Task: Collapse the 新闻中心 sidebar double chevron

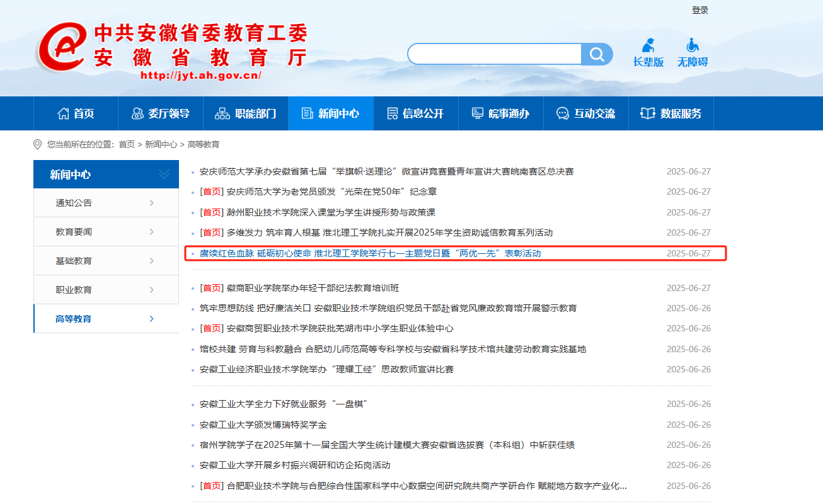Action: (164, 175)
